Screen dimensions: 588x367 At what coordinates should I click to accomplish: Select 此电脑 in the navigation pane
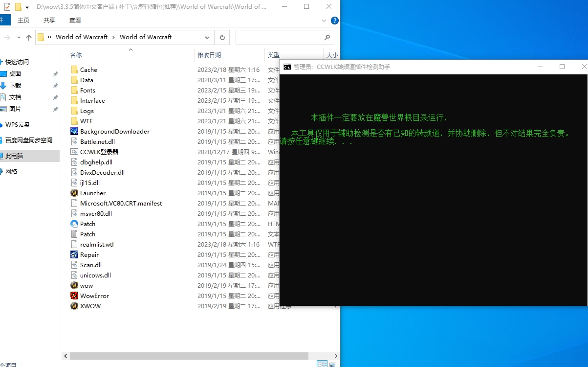coord(15,156)
